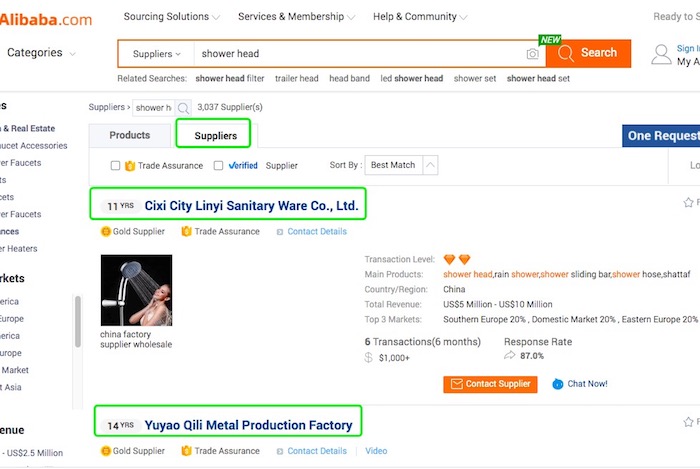Open the Services & Membership menu

(296, 17)
